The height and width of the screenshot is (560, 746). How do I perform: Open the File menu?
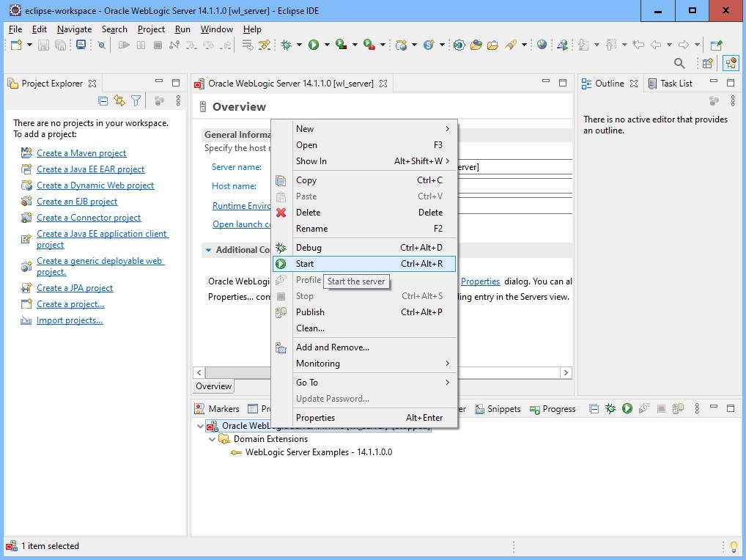(15, 29)
